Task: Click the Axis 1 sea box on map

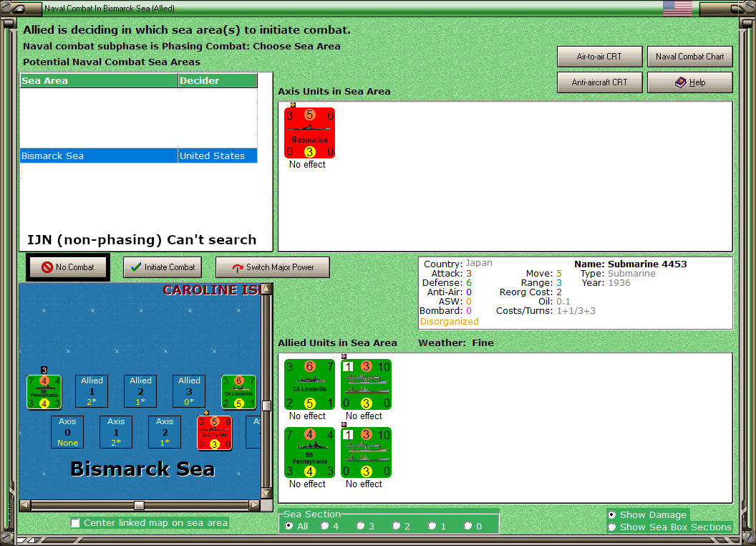Action: coord(116,432)
